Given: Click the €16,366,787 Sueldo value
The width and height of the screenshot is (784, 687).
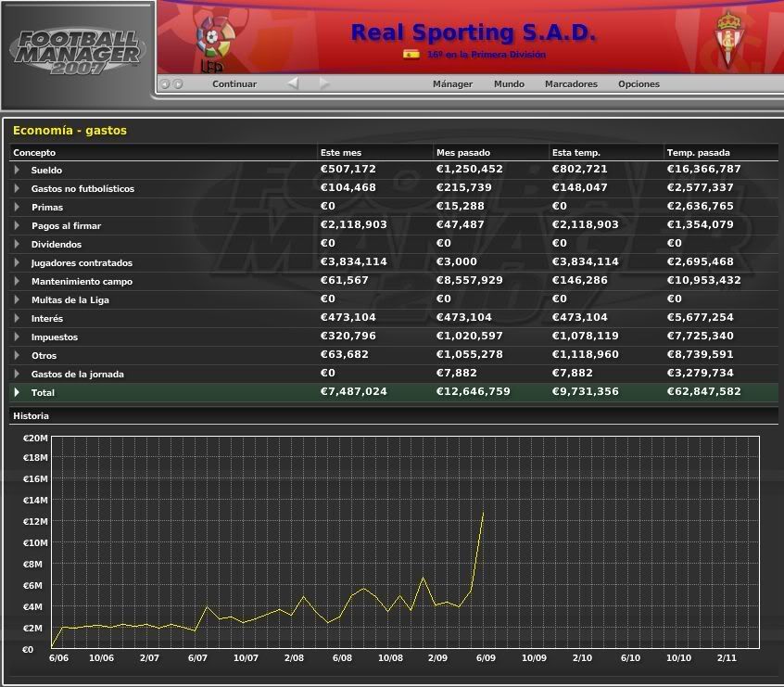Looking at the screenshot, I should tap(703, 169).
